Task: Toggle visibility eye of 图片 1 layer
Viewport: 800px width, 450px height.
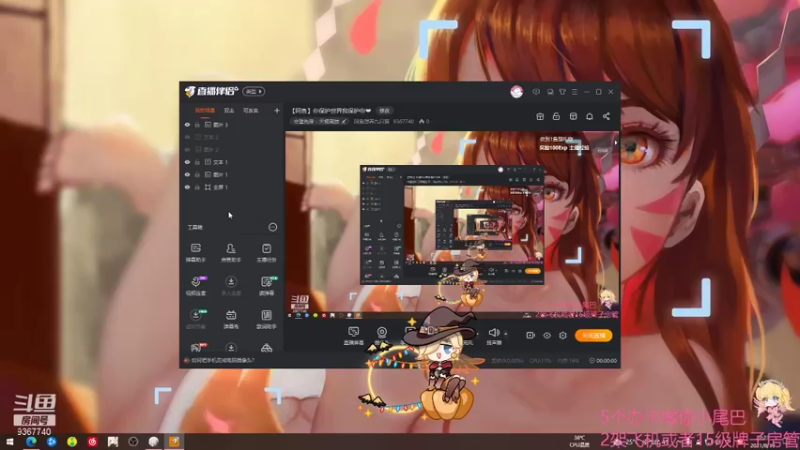Action: pos(187,175)
